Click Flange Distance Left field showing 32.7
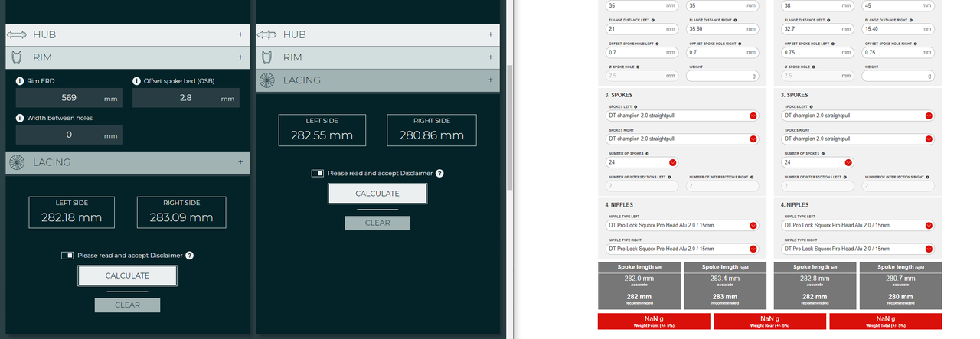980x339 pixels. pyautogui.click(x=818, y=29)
